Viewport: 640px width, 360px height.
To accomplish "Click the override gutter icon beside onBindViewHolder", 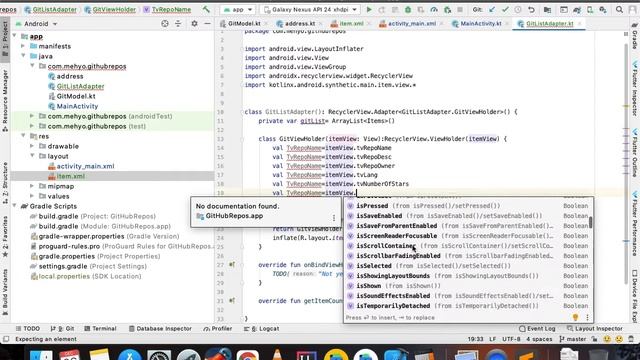I will coord(232,264).
